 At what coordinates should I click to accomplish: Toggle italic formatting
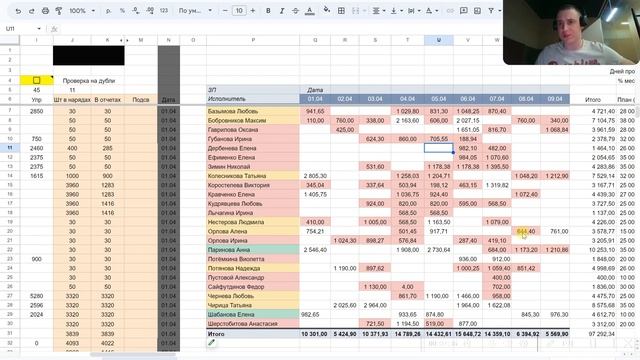[282, 11]
